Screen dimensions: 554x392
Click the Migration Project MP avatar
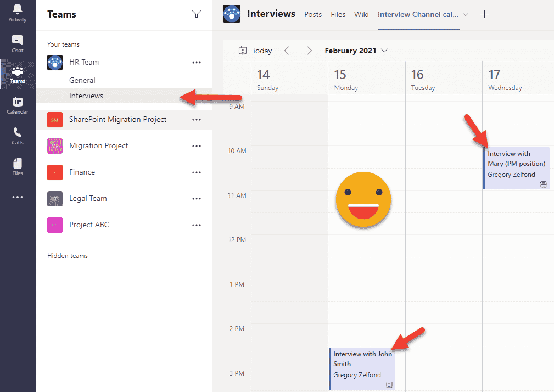tap(55, 146)
